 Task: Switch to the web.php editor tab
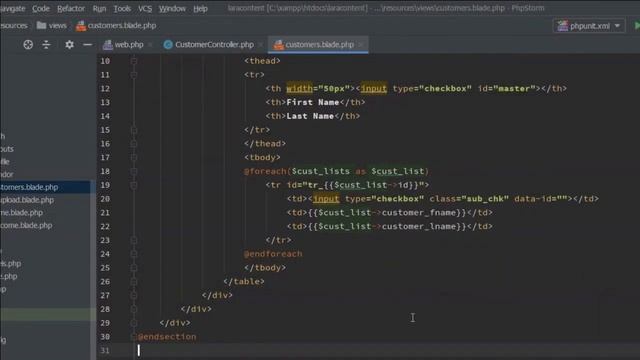[x=129, y=44]
